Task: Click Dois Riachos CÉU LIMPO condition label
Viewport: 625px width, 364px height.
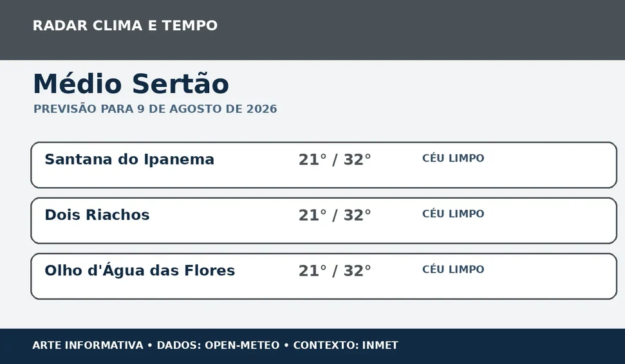Action: (453, 214)
